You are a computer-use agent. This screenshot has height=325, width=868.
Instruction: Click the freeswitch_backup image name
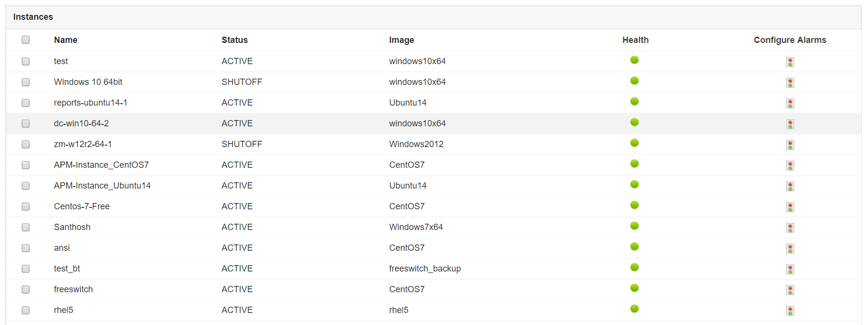click(425, 269)
